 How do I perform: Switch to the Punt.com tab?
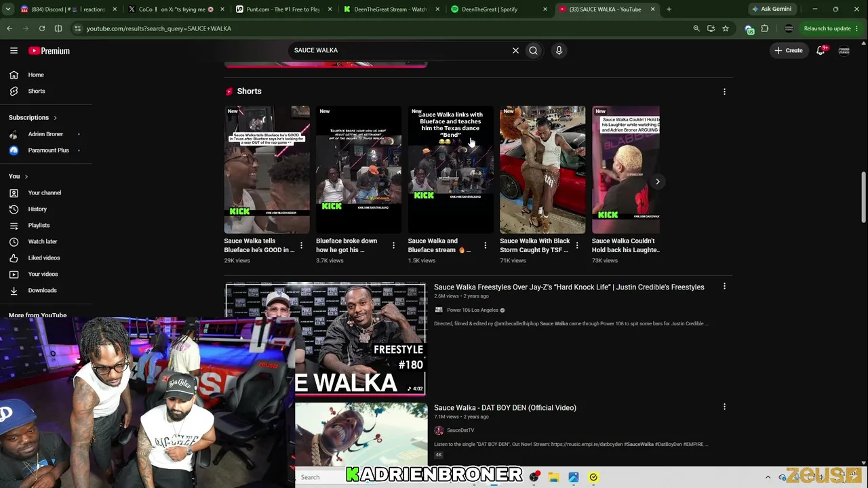285,9
